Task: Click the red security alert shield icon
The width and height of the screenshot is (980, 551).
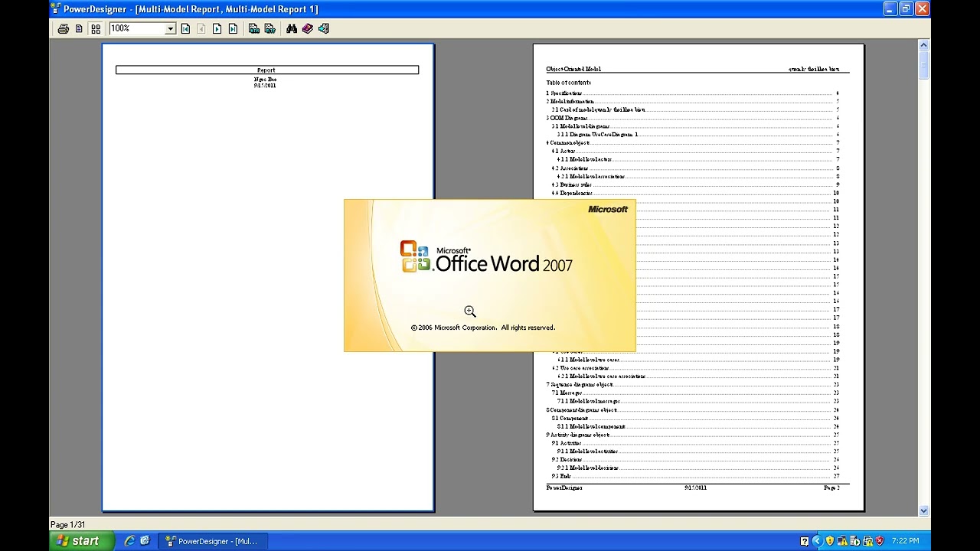Action: [880, 541]
